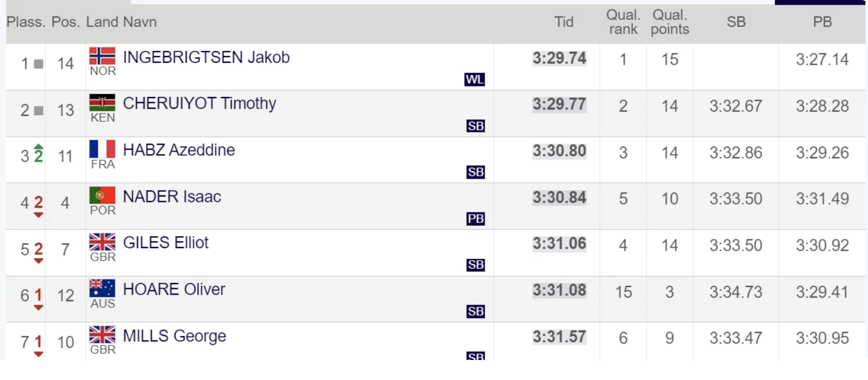Click the Australia flag icon

tap(102, 288)
